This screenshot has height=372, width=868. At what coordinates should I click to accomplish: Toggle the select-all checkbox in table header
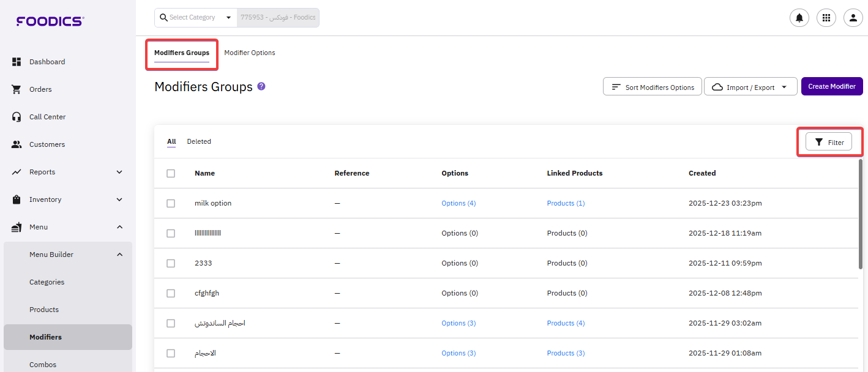(171, 173)
